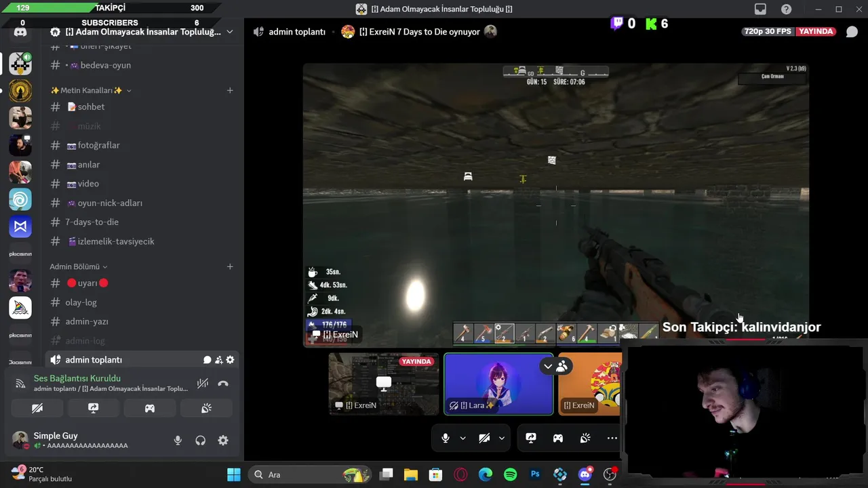This screenshot has height=488, width=868.
Task: Toggle camera in the call control bar
Action: [x=484, y=439]
